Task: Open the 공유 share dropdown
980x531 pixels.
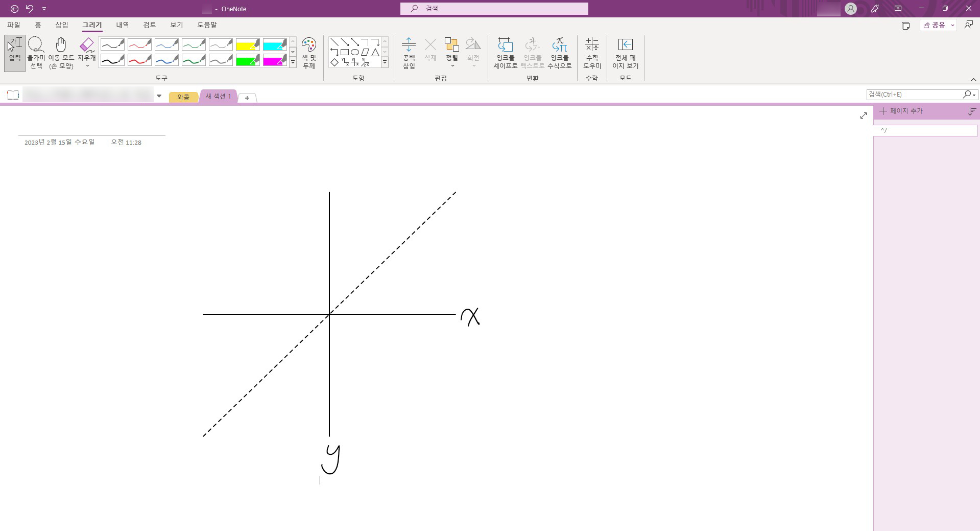Action: [952, 25]
